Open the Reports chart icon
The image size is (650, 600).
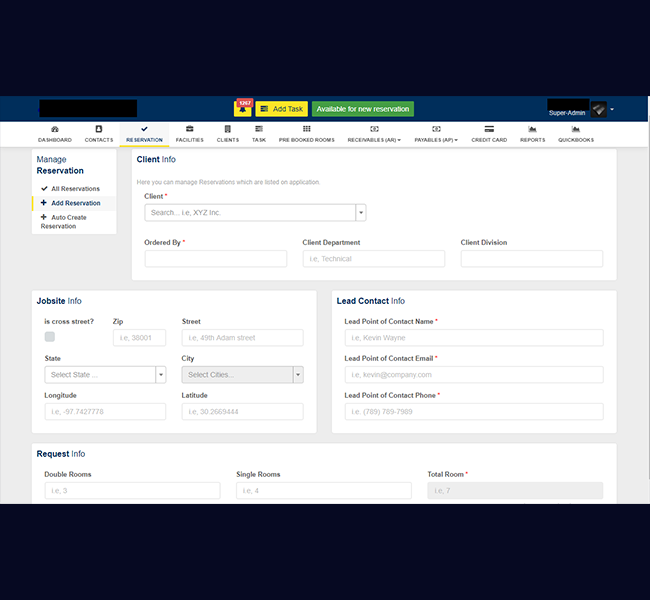(x=532, y=129)
